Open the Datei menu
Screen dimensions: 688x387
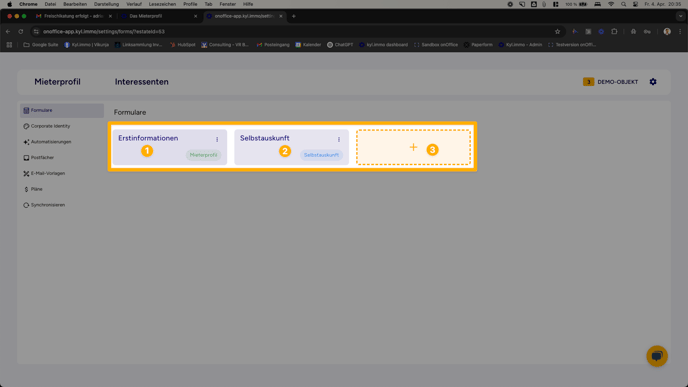50,4
